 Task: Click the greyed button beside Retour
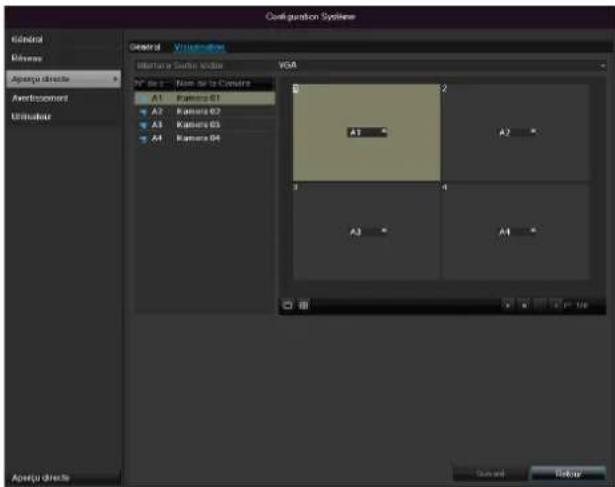[490, 474]
